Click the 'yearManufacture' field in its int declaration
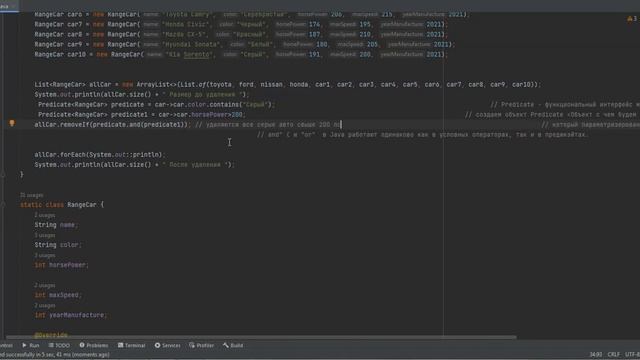The height and width of the screenshot is (360, 640). [77, 315]
